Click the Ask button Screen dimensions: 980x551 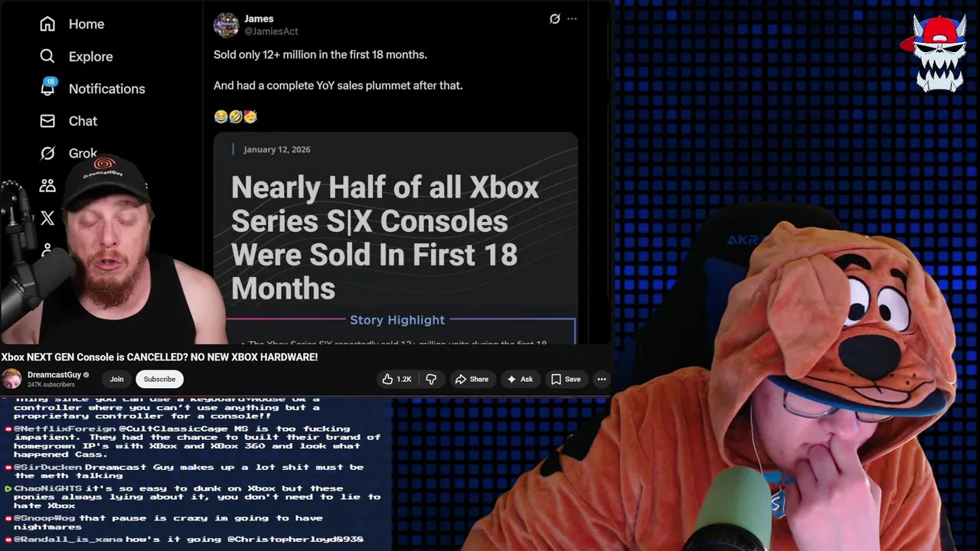pyautogui.click(x=520, y=379)
